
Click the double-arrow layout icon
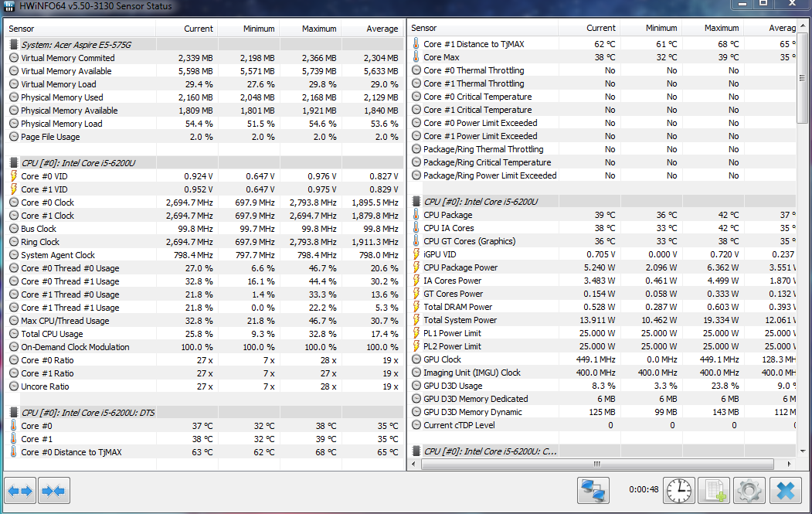click(x=53, y=490)
